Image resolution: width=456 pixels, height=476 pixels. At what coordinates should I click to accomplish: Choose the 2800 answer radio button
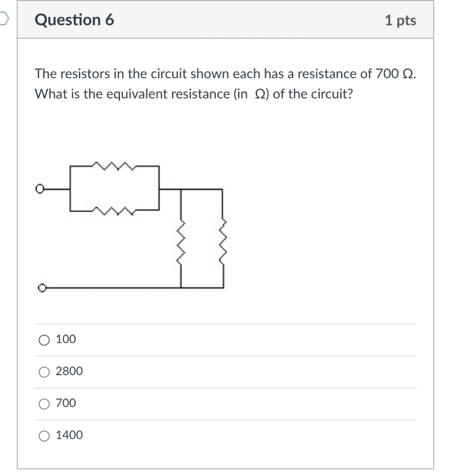coord(44,372)
